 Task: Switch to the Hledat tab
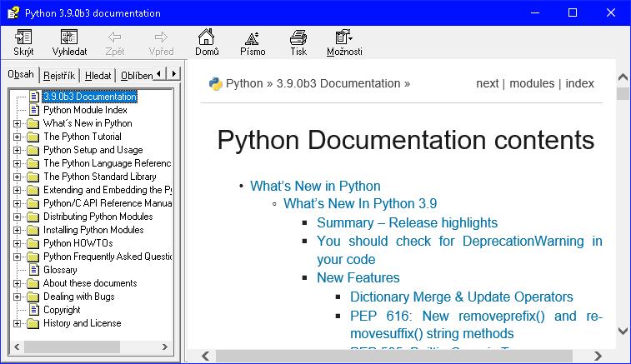coord(98,76)
